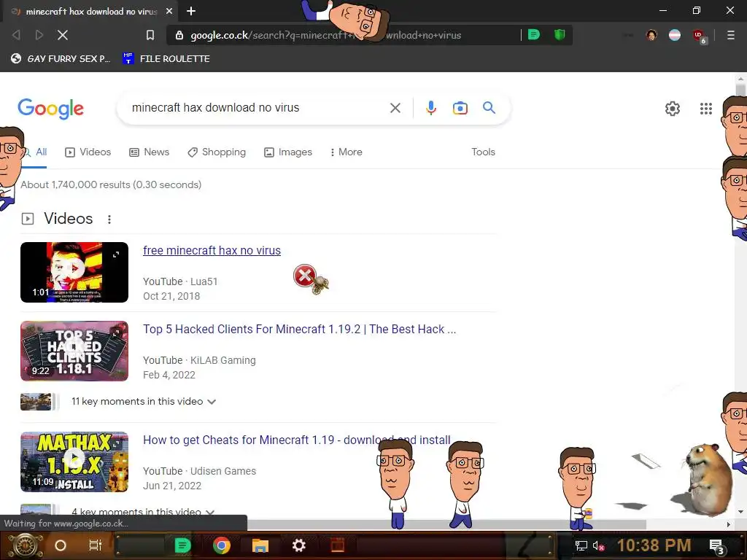Image resolution: width=747 pixels, height=560 pixels.
Task: Bookmark this page with the bookmark icon
Action: coord(150,35)
